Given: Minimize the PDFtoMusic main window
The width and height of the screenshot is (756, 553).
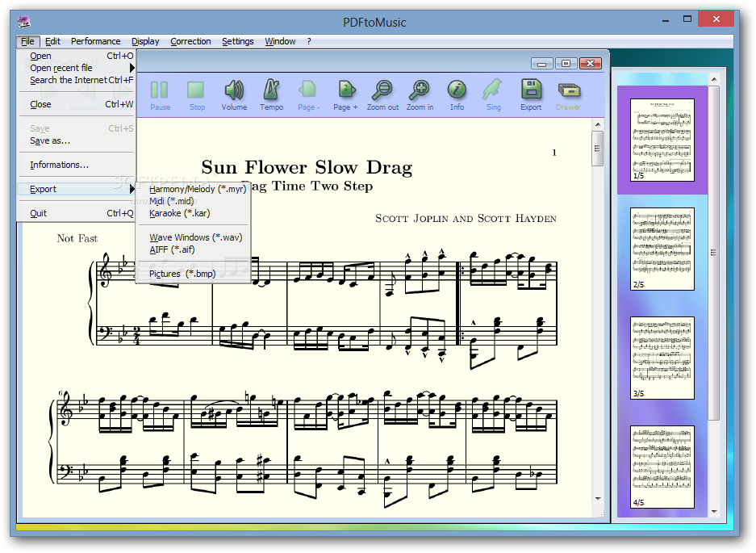Looking at the screenshot, I should point(666,20).
